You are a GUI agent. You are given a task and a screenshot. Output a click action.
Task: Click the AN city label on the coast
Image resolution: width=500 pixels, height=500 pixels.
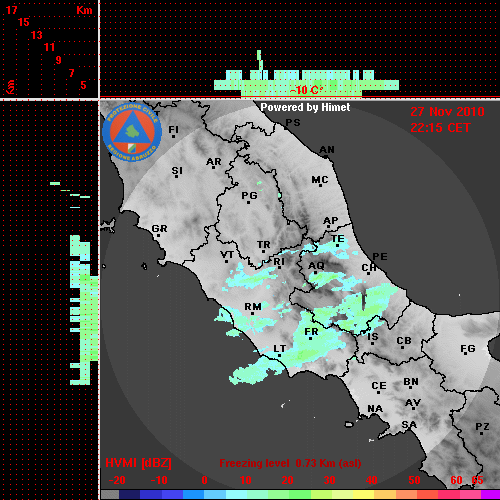327,150
